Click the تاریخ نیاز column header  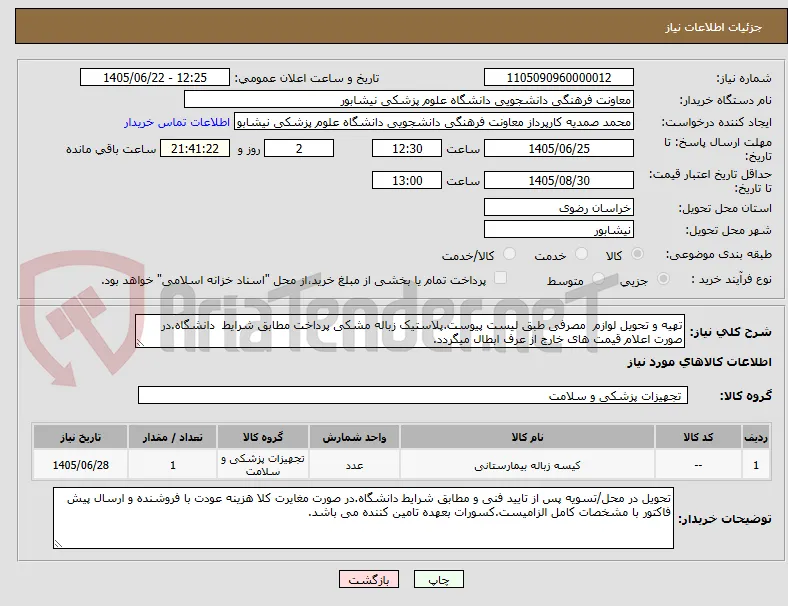[x=80, y=437]
